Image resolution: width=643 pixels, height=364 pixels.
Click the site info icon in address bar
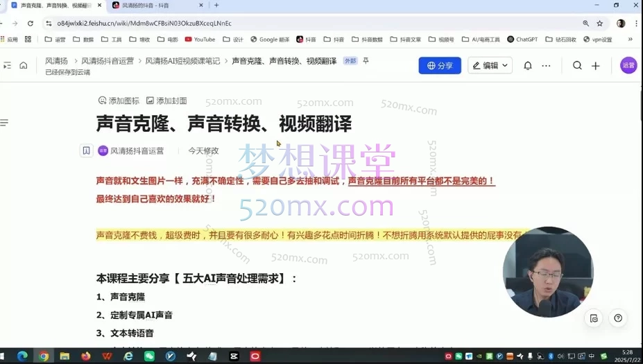click(49, 24)
